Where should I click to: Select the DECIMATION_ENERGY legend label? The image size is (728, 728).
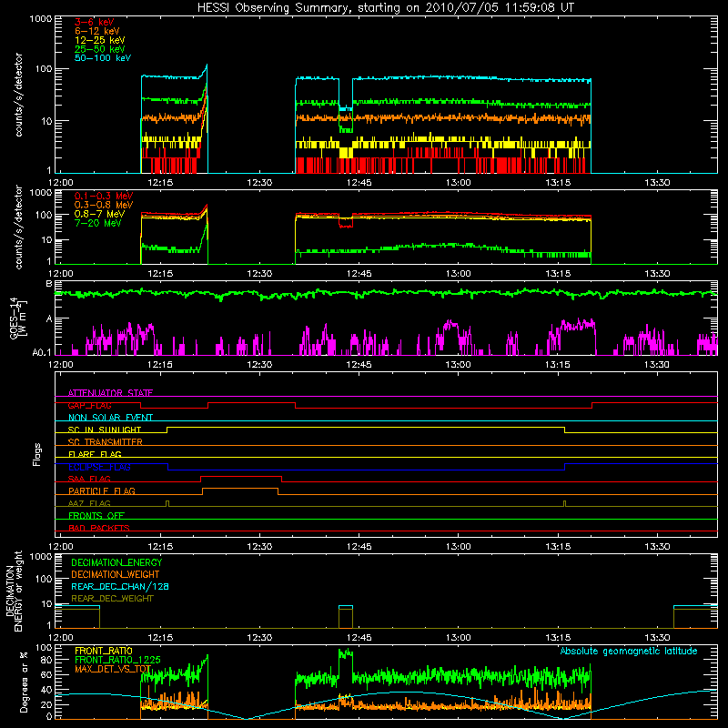click(116, 562)
